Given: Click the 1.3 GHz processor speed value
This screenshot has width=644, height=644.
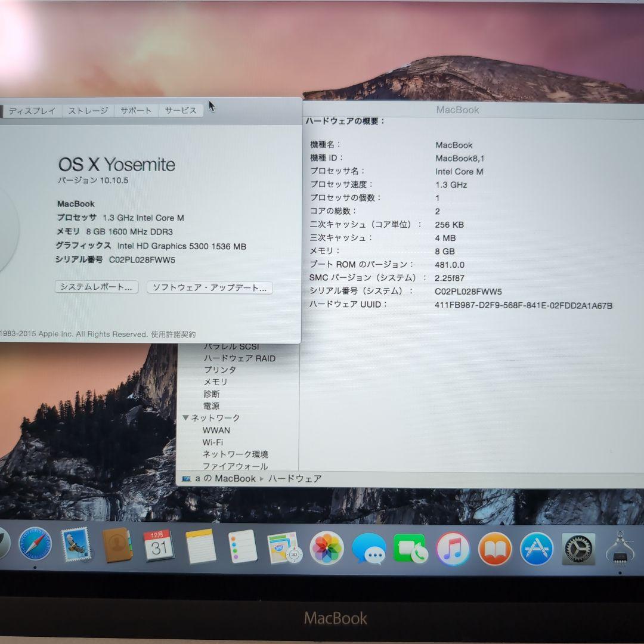Looking at the screenshot, I should [451, 185].
